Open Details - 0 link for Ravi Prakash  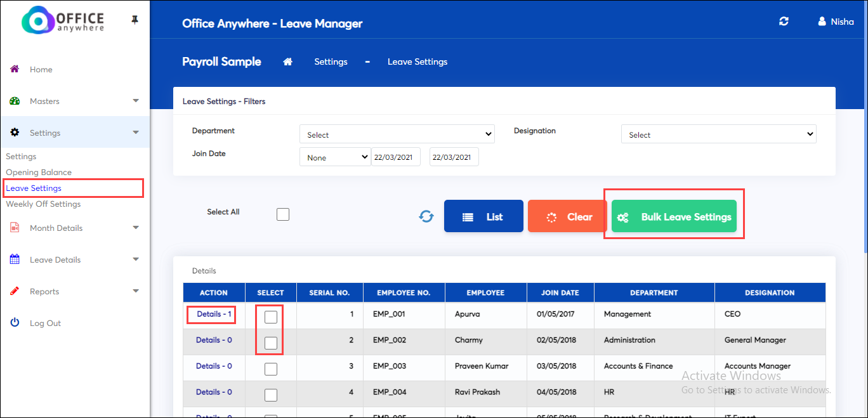point(214,392)
